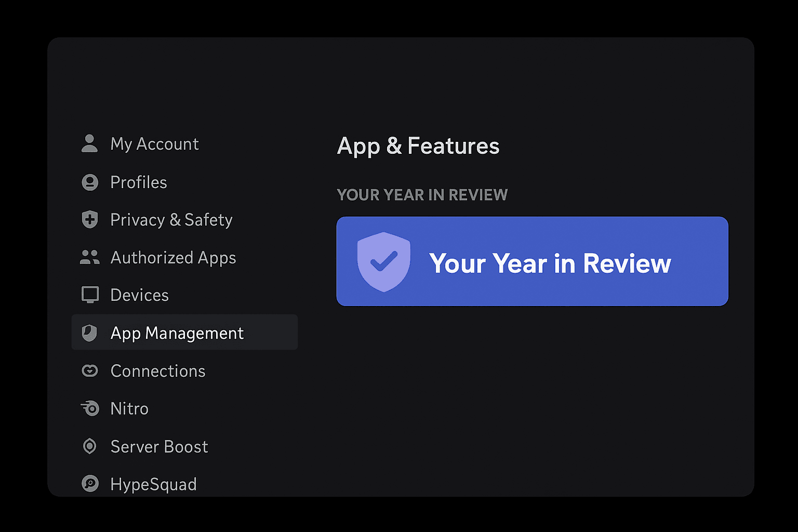Click the shield-plus icon for Privacy & Safety
This screenshot has width=798, height=532.
pos(90,220)
